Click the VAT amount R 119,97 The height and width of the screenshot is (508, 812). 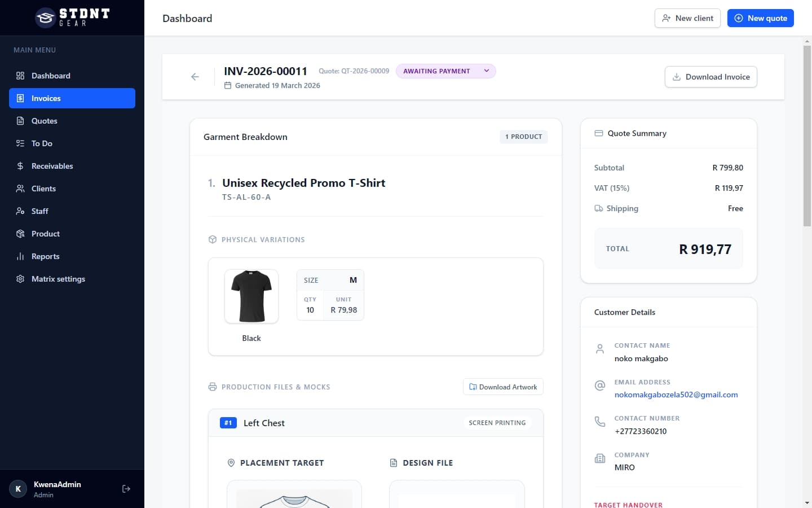coord(729,188)
